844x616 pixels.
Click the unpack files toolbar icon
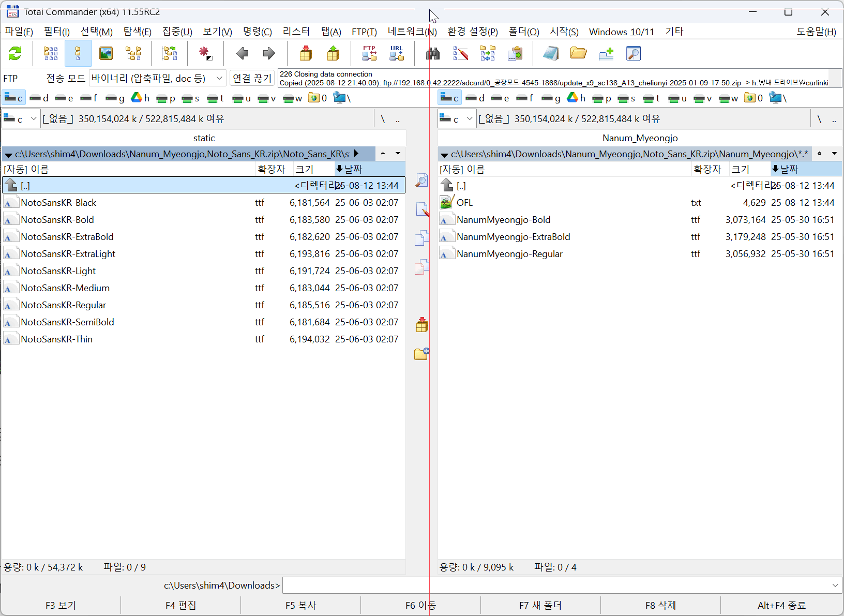[333, 53]
